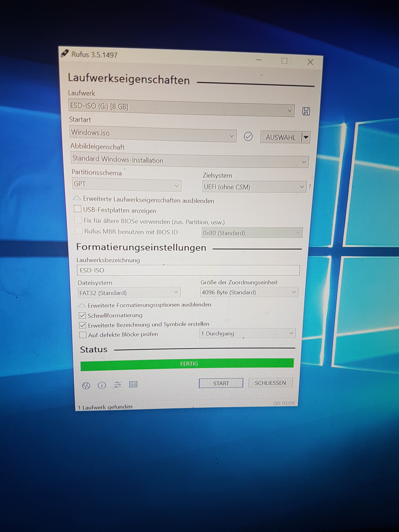The height and width of the screenshot is (532, 399).
Task: Open the Dateisystem FAT32 dropdown
Action: click(x=129, y=293)
